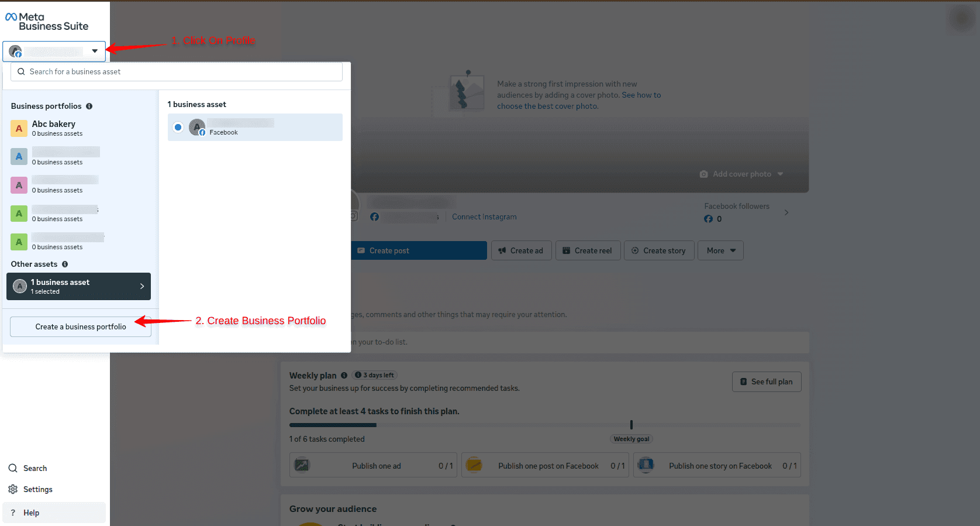Open Publish one story on Facebook task
This screenshot has height=526, width=980.
[x=717, y=466]
